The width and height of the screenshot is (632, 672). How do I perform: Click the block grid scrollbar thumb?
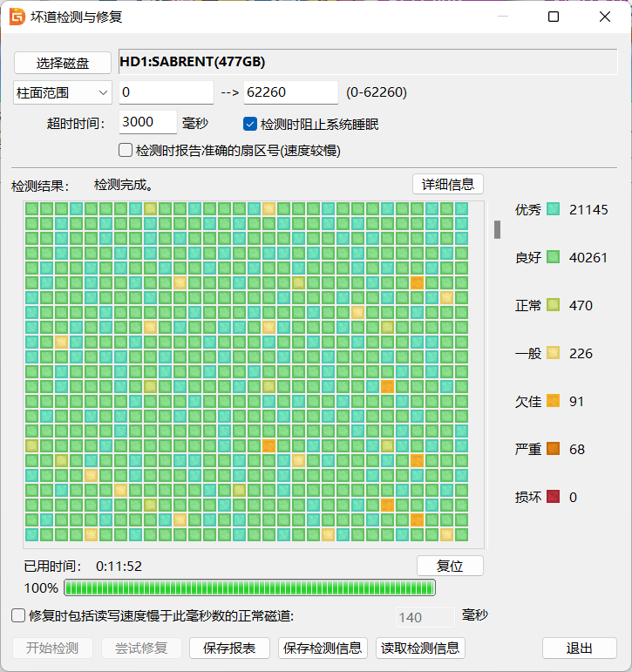498,230
